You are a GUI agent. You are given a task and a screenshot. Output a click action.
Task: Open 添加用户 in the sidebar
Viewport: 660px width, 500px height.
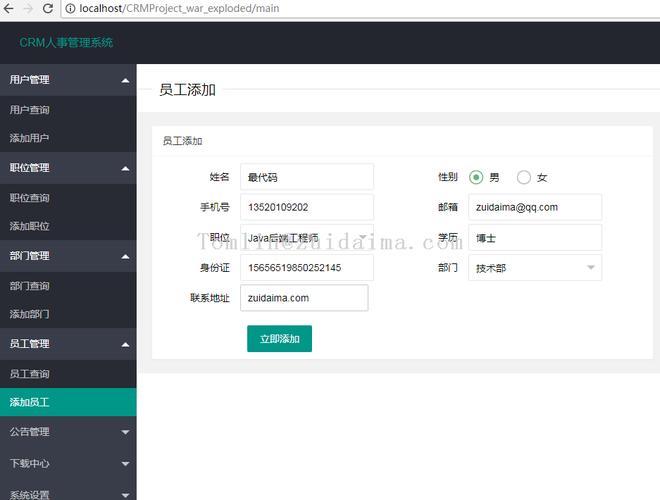click(x=68, y=138)
